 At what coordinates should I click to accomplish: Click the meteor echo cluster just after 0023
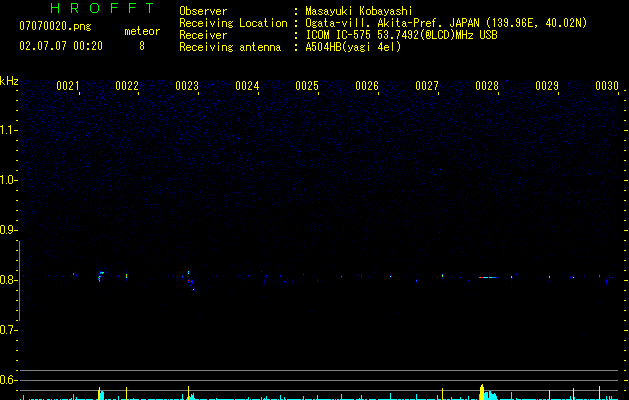[x=190, y=280]
